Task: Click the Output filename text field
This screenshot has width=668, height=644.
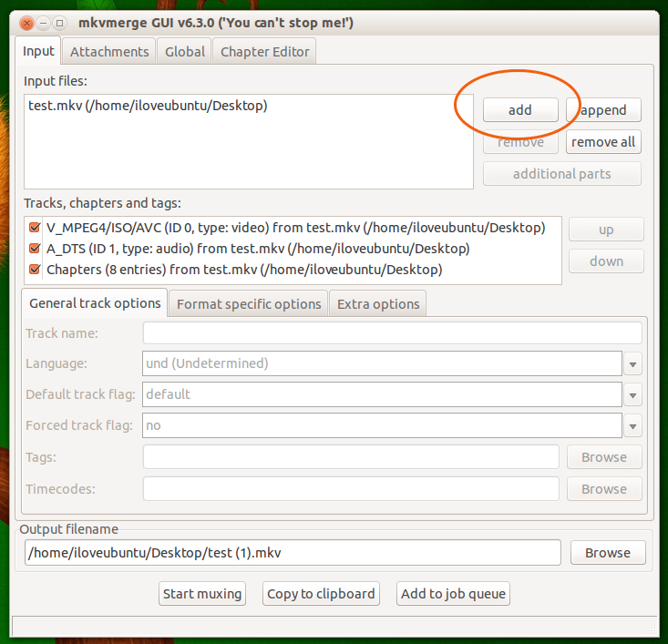Action: click(x=293, y=552)
